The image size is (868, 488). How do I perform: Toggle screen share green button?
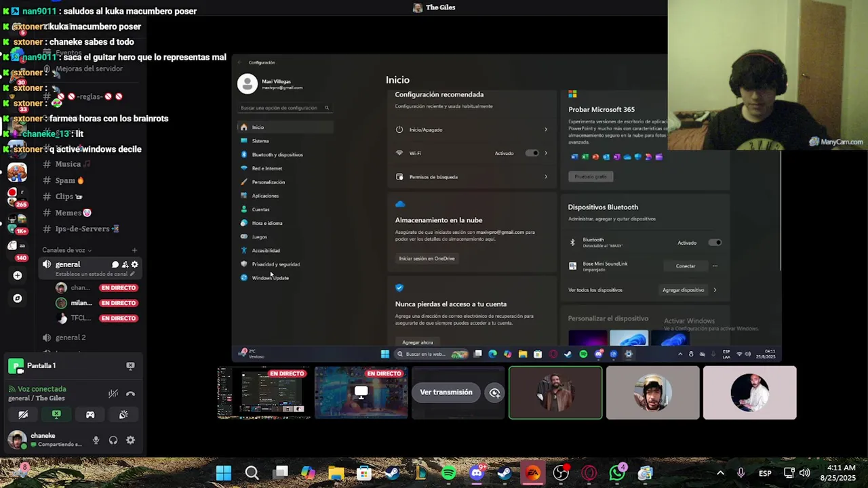pos(56,414)
